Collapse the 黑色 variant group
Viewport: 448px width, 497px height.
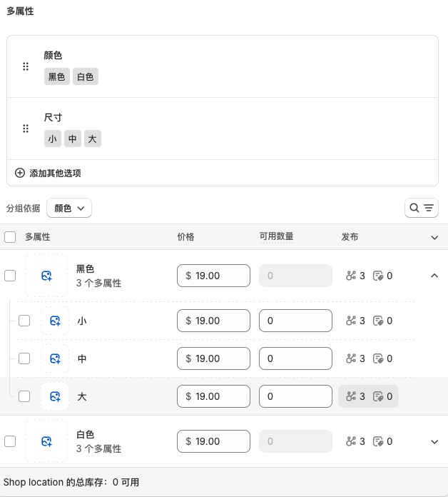coord(434,276)
